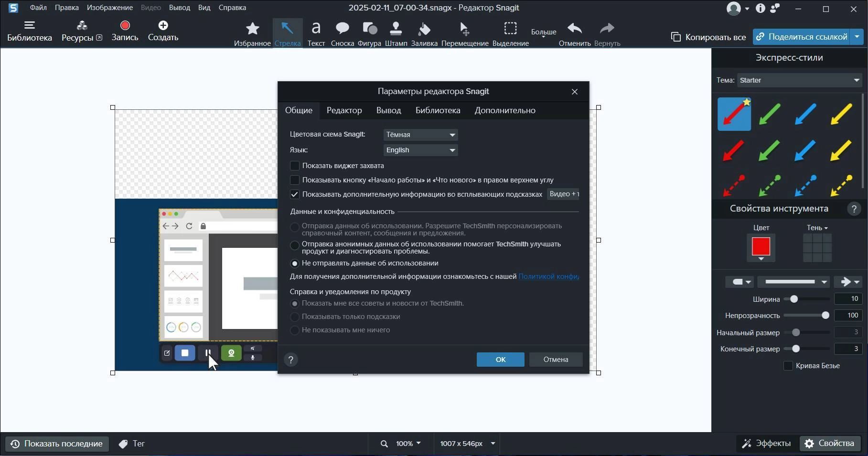The height and width of the screenshot is (456, 868).
Task: Select the Fill (Заливка) tool
Action: pyautogui.click(x=424, y=34)
